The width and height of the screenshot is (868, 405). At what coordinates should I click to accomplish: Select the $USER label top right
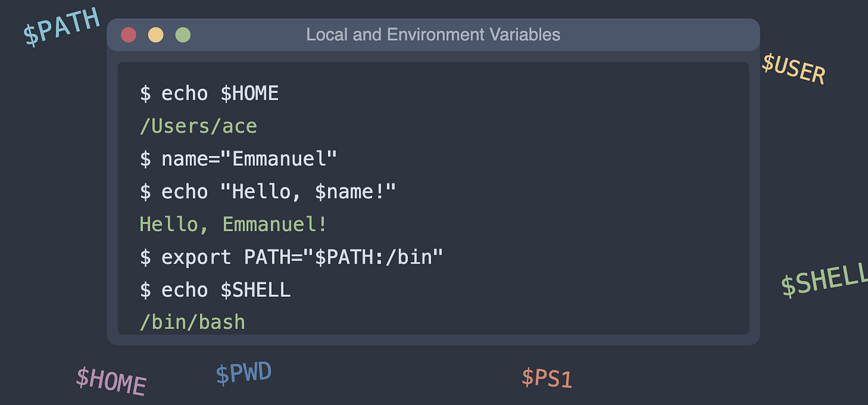pyautogui.click(x=793, y=70)
